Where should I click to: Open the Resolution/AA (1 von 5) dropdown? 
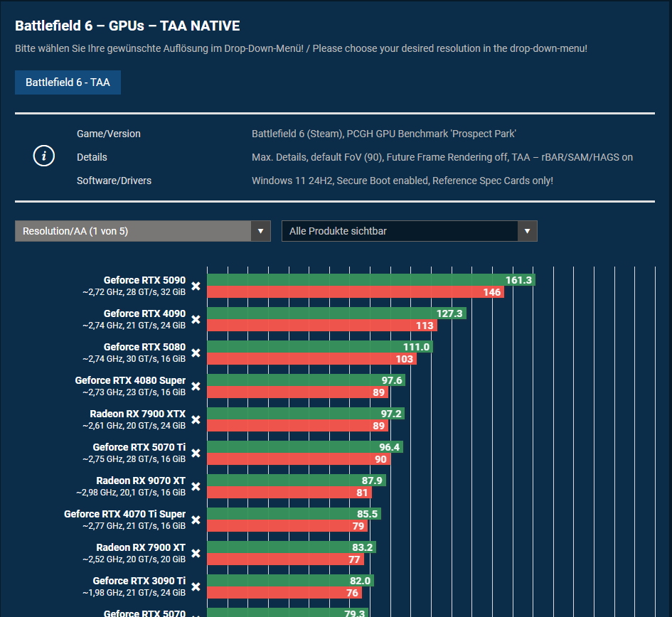[x=143, y=232]
